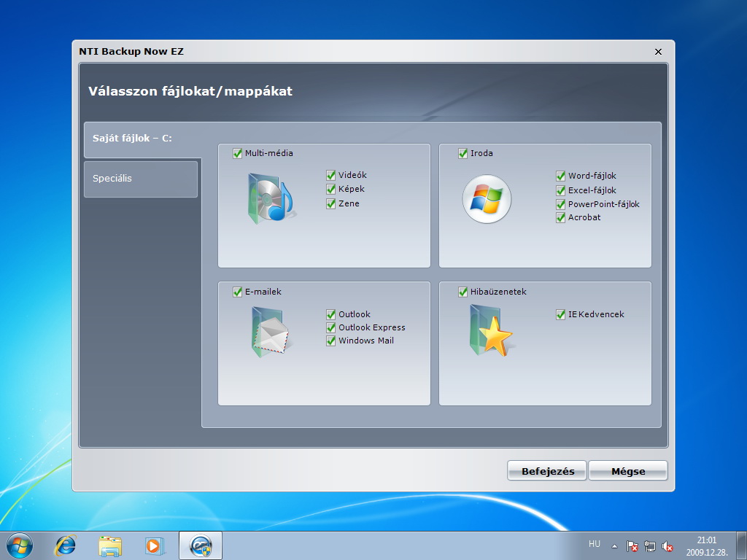Select the Saját fájlok – C: tab

click(x=143, y=139)
